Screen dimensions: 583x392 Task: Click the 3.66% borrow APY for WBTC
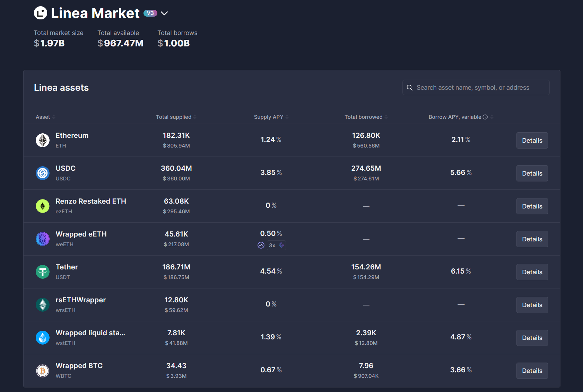pyautogui.click(x=461, y=370)
